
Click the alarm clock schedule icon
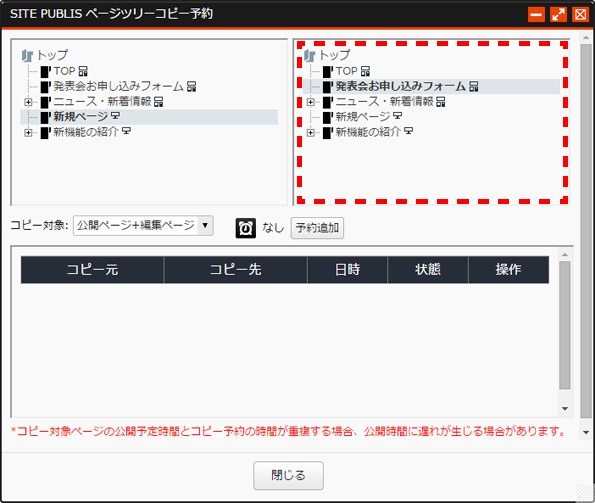246,228
